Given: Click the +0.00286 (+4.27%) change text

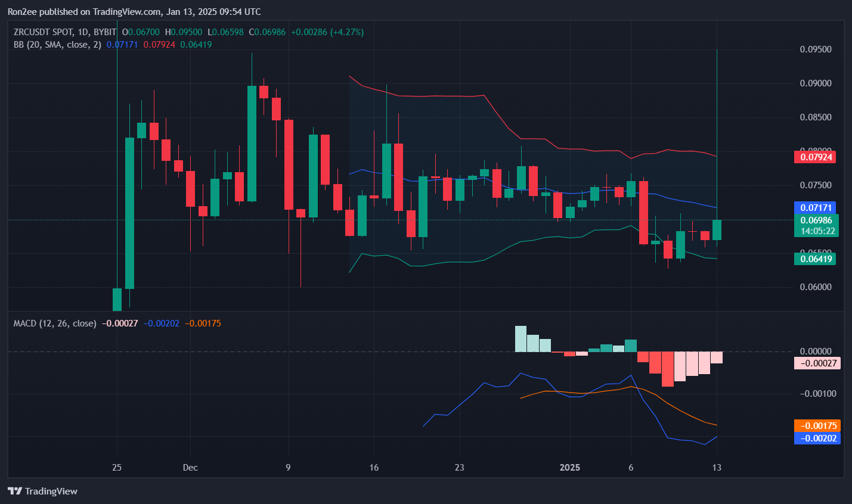Looking at the screenshot, I should point(327,32).
